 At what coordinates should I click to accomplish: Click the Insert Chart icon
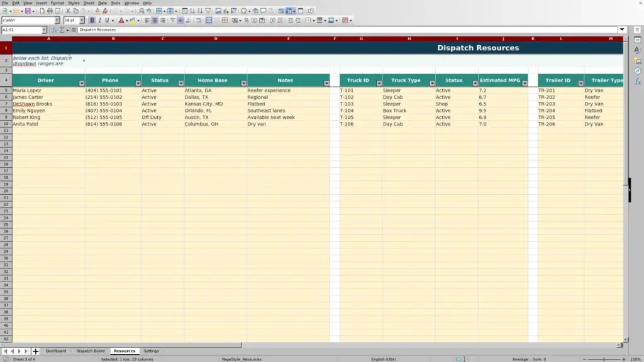[x=226, y=11]
